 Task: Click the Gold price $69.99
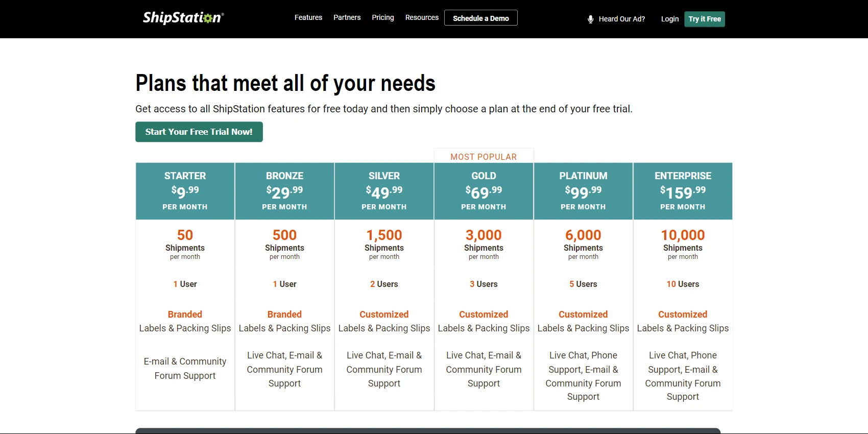(x=484, y=192)
